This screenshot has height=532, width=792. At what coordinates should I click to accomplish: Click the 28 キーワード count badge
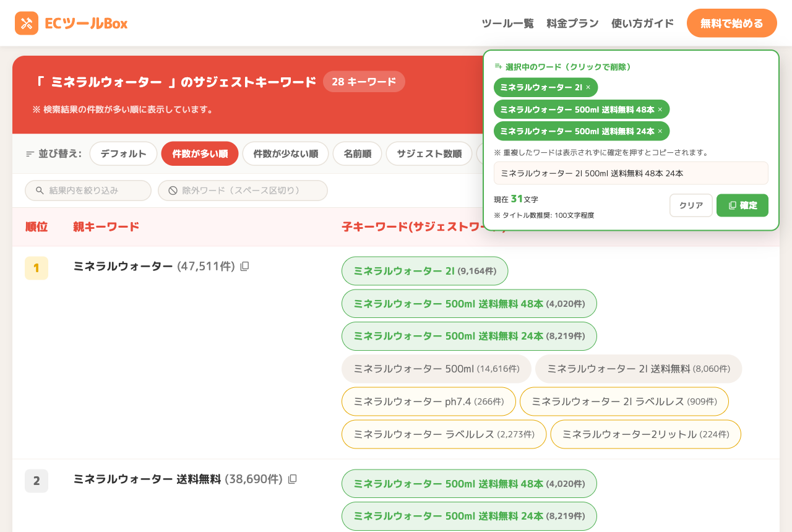tap(364, 82)
